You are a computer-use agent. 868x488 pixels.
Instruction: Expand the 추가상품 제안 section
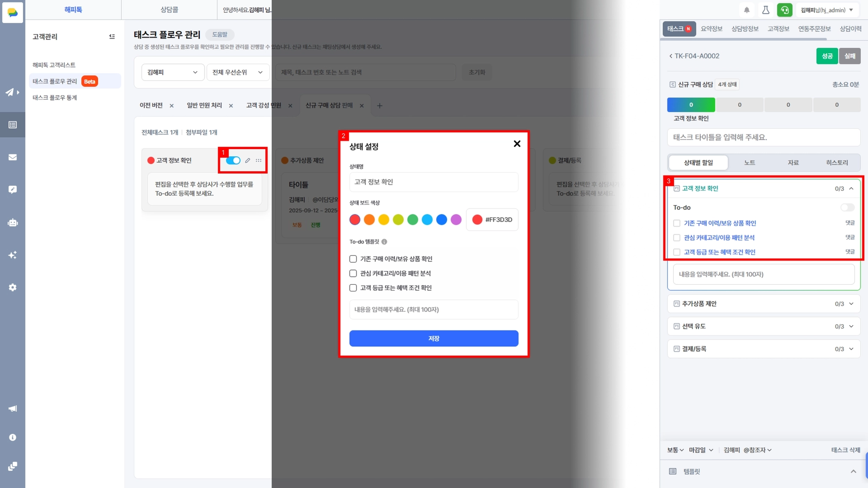(x=851, y=304)
